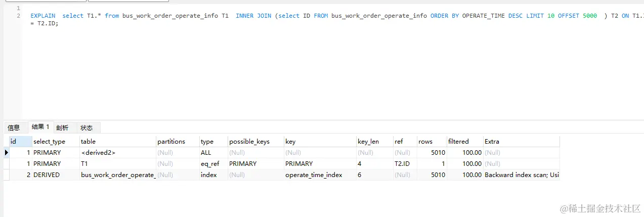Select the index type cell
Screen dimensions: 644x217
(213, 175)
